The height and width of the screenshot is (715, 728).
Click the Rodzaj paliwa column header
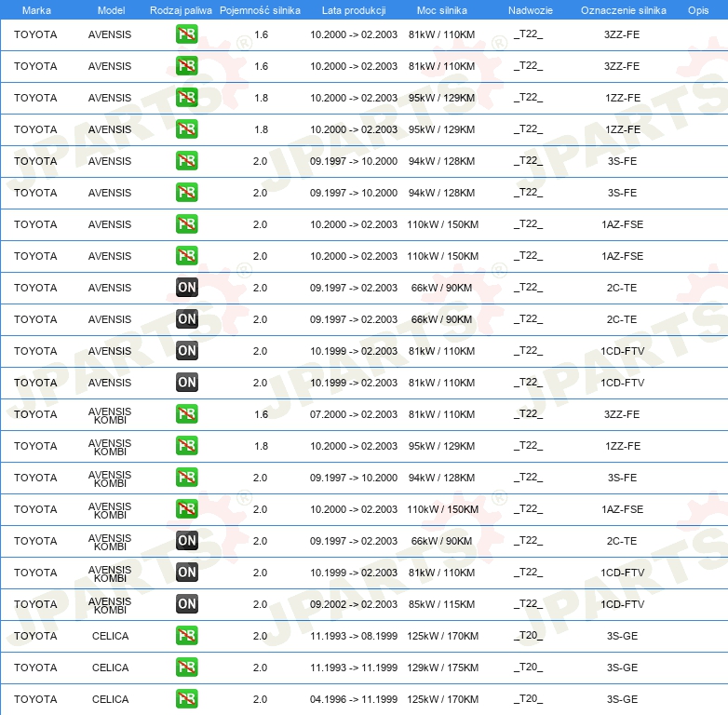pos(181,10)
